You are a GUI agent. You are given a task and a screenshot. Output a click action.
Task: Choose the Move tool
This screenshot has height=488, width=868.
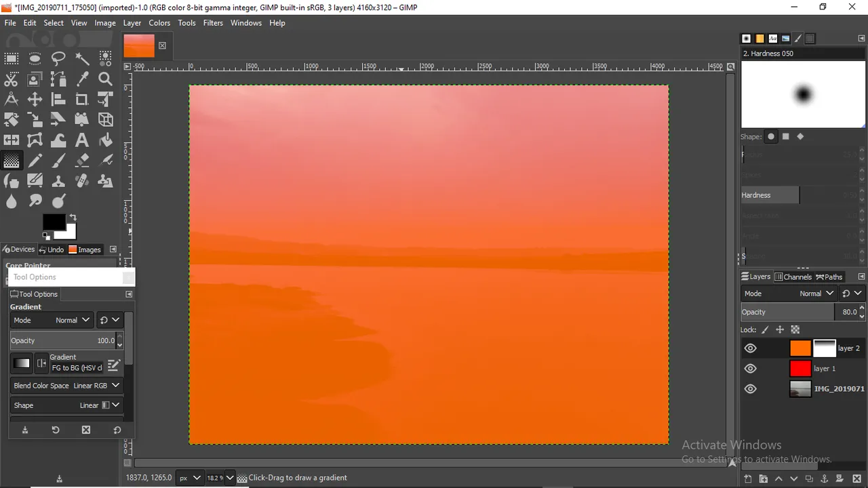tap(35, 100)
